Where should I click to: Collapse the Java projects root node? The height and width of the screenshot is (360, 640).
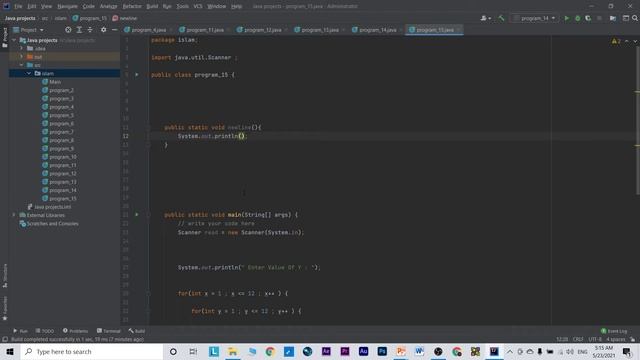point(14,40)
